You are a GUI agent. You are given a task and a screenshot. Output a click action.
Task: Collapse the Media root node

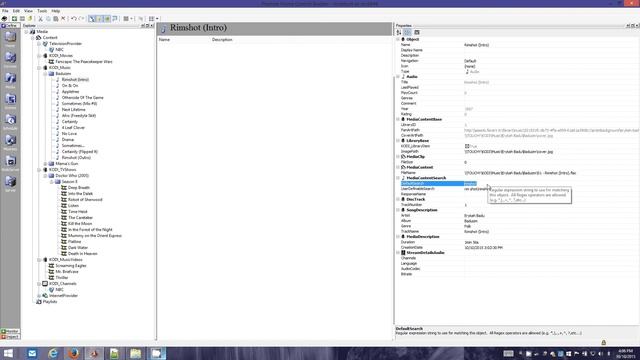[x=27, y=31]
